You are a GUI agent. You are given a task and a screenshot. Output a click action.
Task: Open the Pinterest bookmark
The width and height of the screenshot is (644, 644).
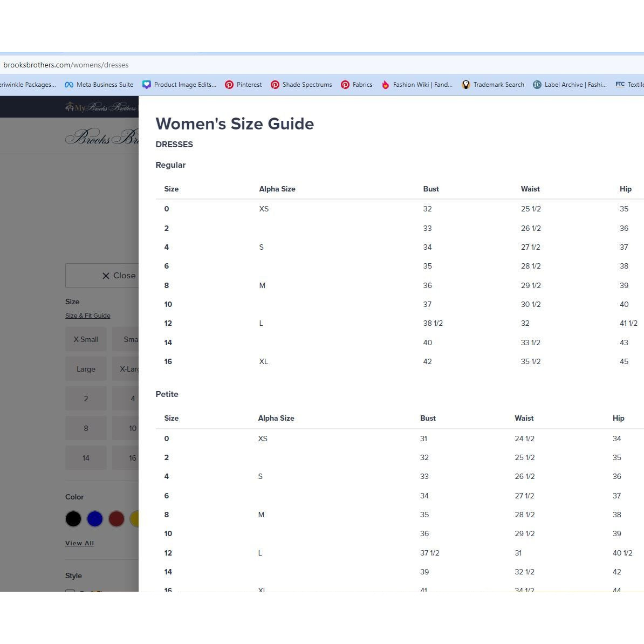pyautogui.click(x=243, y=85)
